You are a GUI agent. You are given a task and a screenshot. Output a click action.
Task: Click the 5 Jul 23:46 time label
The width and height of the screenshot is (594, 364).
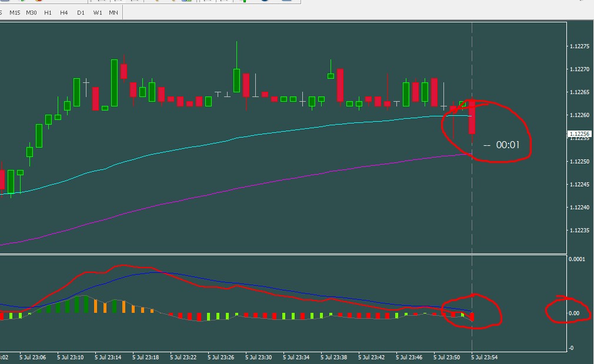click(x=409, y=357)
